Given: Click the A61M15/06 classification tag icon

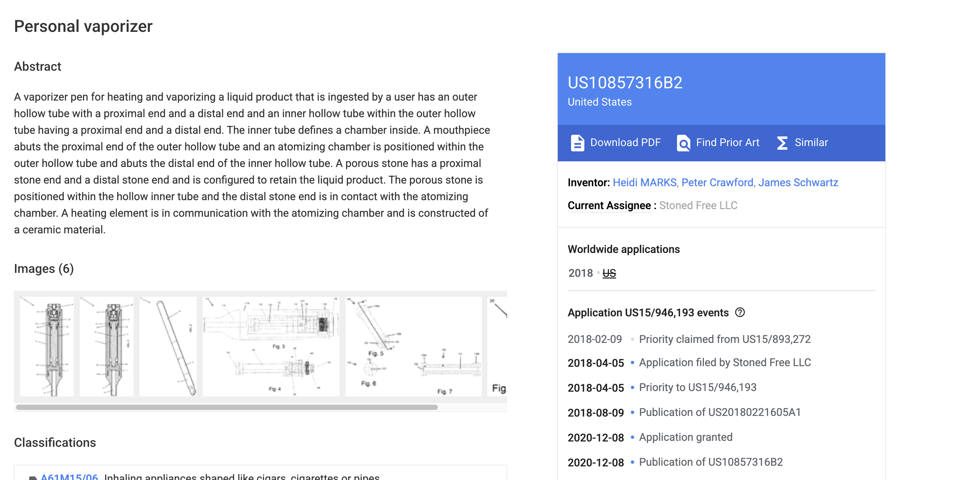Looking at the screenshot, I should point(33,477).
